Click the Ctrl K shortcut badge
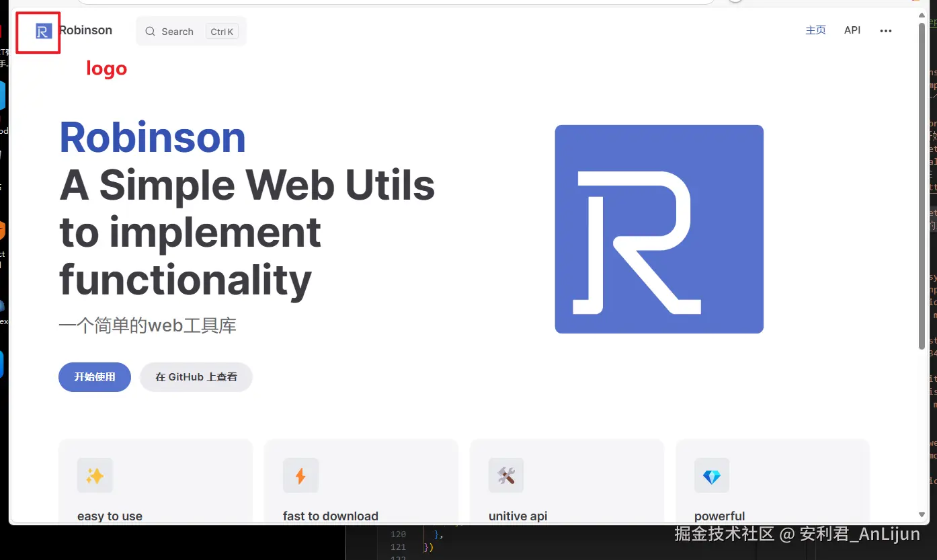The height and width of the screenshot is (560, 937). point(222,32)
